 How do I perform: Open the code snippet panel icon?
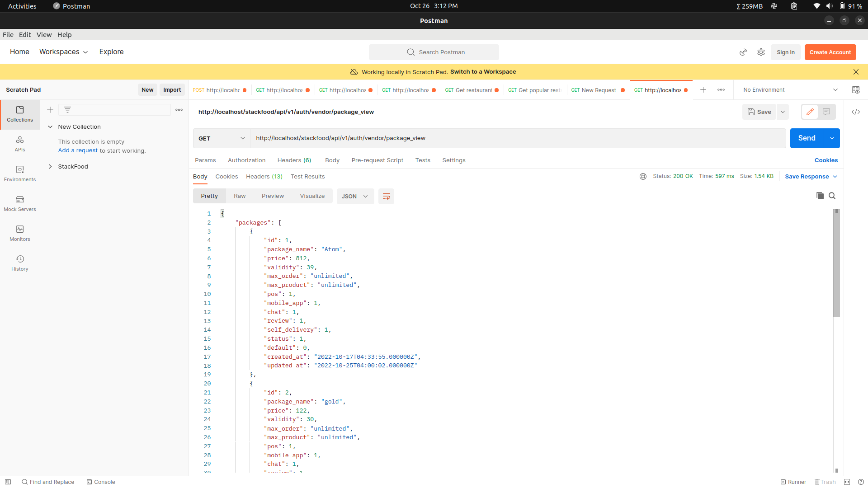coord(855,112)
